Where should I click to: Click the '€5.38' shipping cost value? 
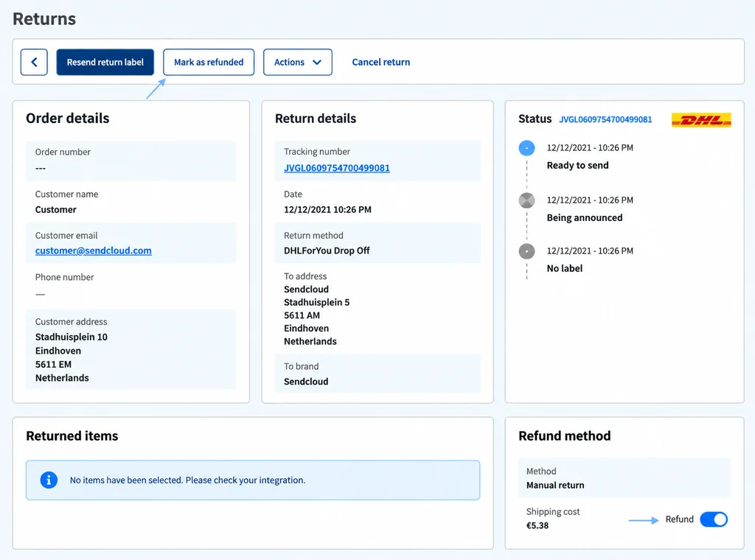[537, 525]
